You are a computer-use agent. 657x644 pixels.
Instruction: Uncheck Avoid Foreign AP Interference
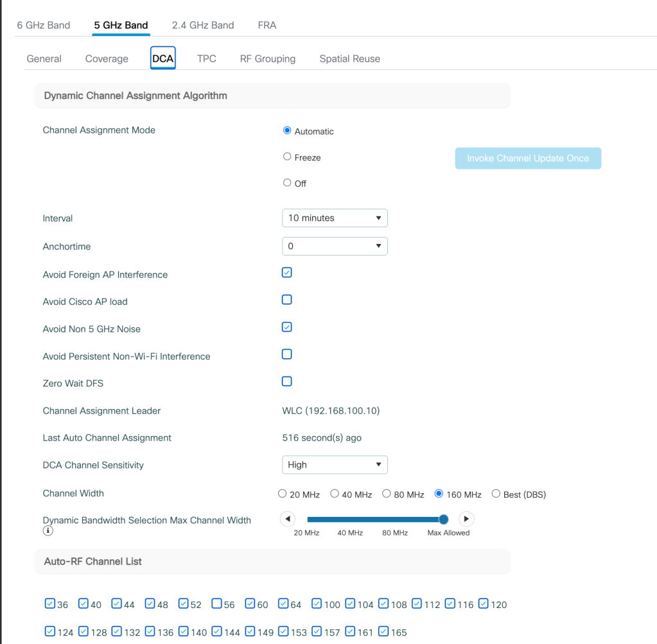click(287, 272)
